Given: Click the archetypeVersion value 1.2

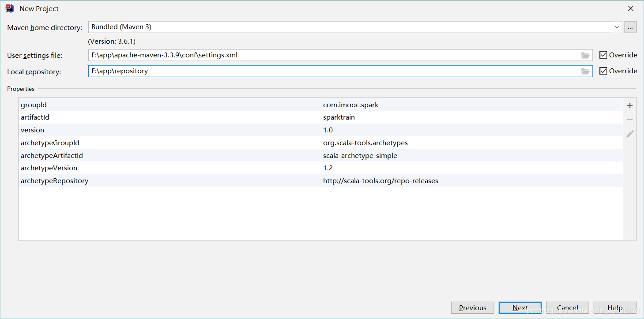Looking at the screenshot, I should coord(328,168).
